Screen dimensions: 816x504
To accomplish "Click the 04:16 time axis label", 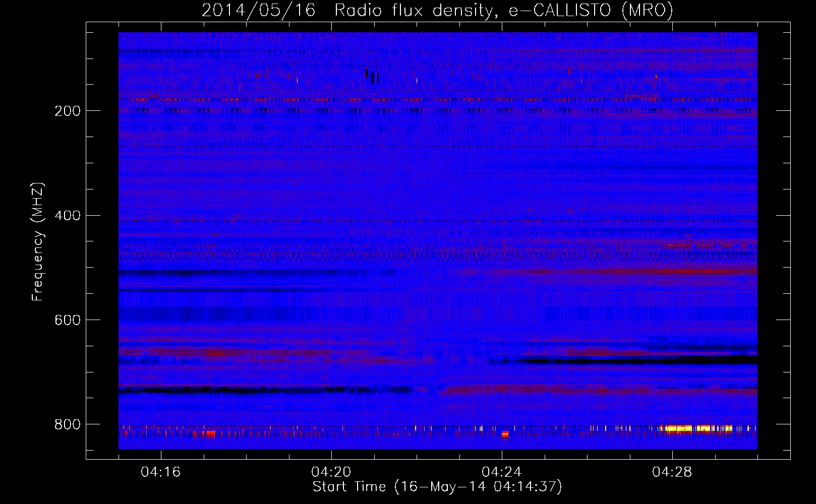I will click(161, 472).
